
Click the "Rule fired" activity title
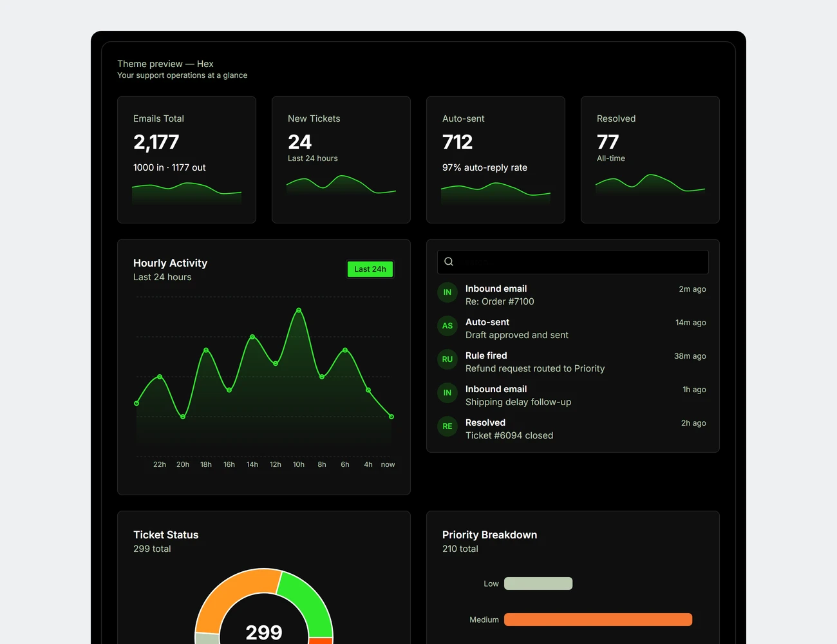click(x=486, y=355)
